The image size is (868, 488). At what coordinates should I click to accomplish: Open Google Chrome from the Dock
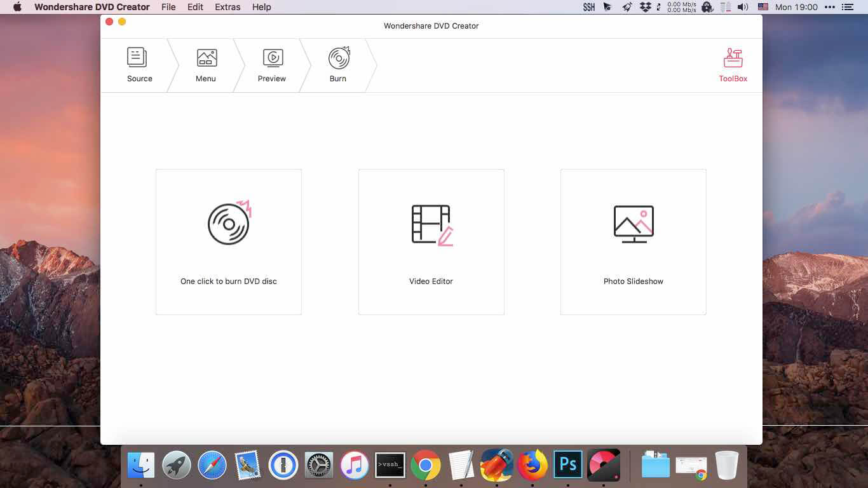point(425,465)
